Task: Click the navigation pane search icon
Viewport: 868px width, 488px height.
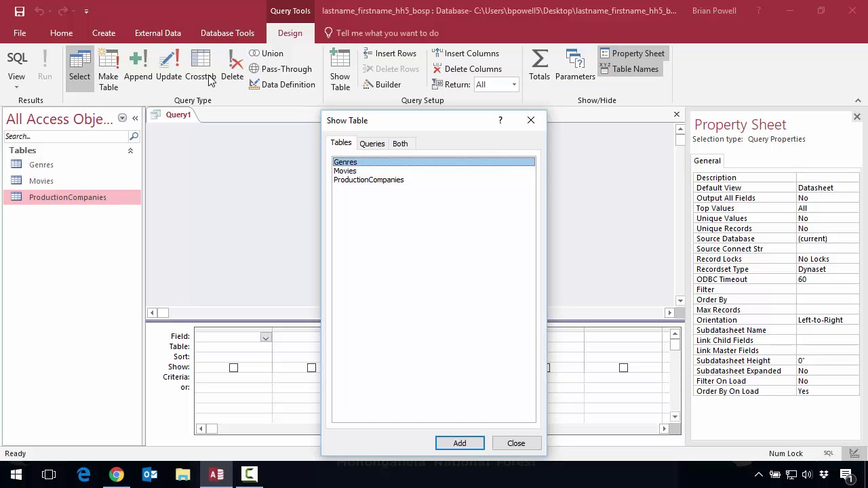Action: (134, 136)
